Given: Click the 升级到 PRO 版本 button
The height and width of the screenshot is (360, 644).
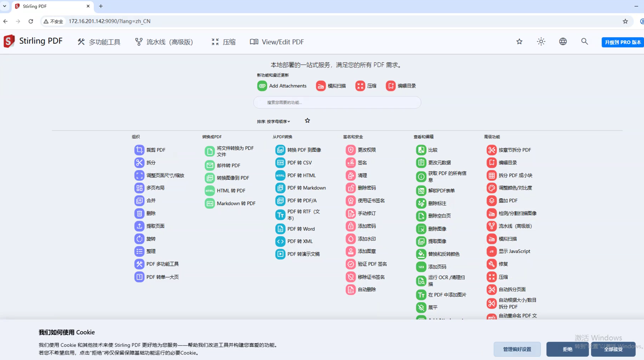Looking at the screenshot, I should 623,42.
